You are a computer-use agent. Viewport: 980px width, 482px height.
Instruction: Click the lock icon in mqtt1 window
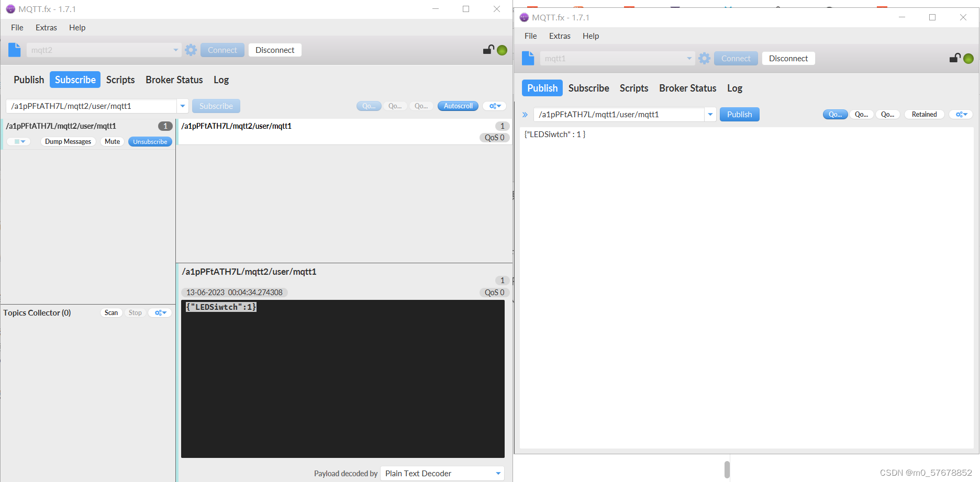[955, 58]
